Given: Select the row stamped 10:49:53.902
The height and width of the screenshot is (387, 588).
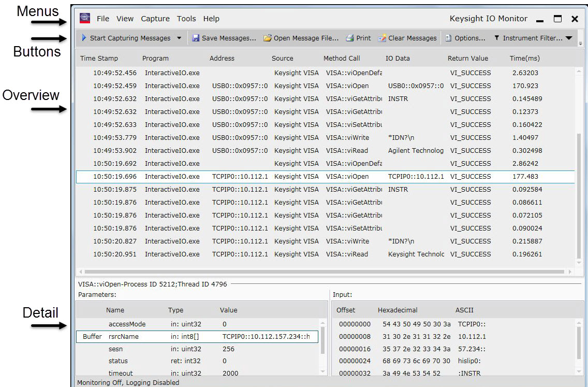Looking at the screenshot, I should 325,151.
